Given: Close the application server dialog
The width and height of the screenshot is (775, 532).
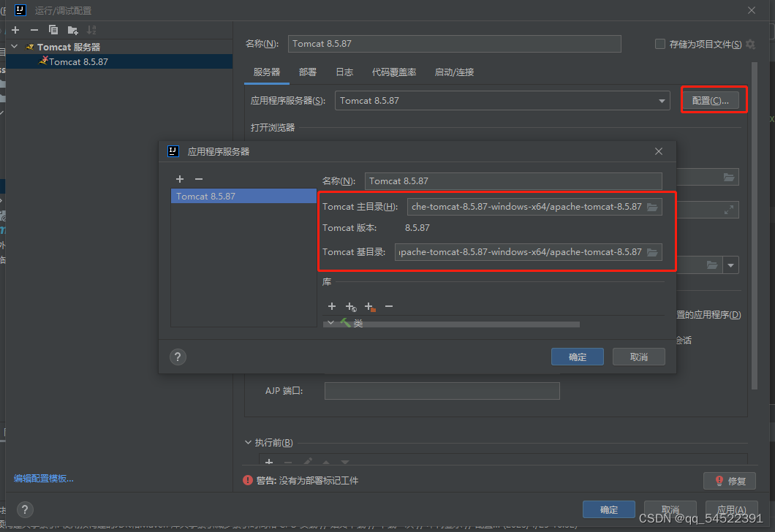Looking at the screenshot, I should 658,151.
